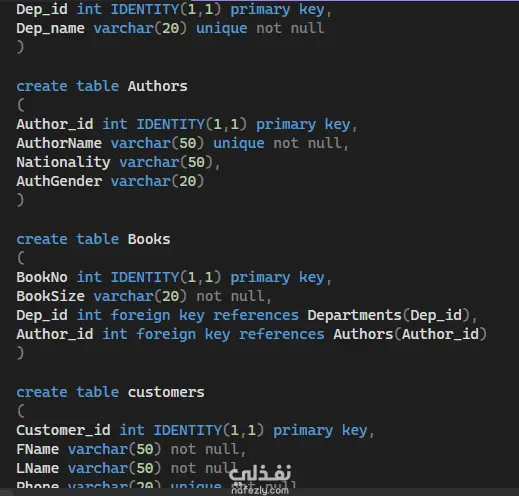The height and width of the screenshot is (496, 519).
Task: Click the BookNo column name
Action: [x=42, y=277]
